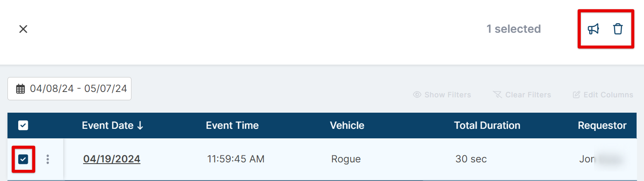The width and height of the screenshot is (644, 181).
Task: Sort by the Event Time column header
Action: (x=232, y=125)
